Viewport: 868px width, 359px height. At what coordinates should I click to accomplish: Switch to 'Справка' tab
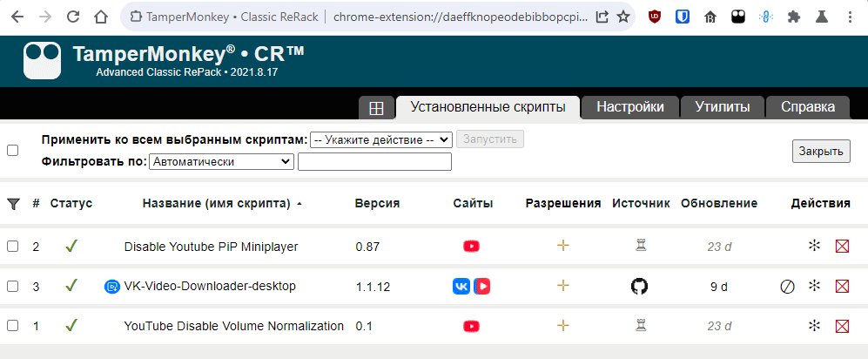(808, 107)
